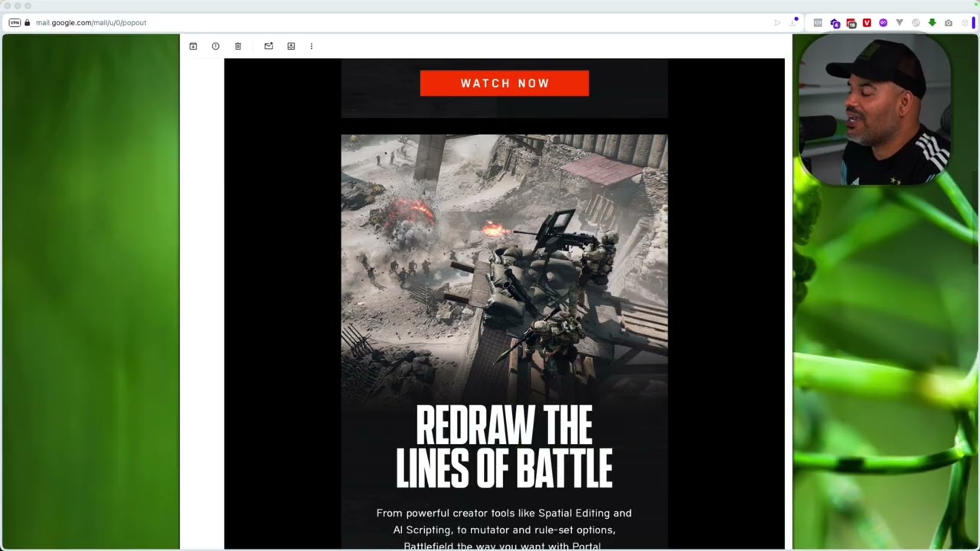Click the play arrow icon in address bar
The image size is (980, 551).
pos(777,23)
